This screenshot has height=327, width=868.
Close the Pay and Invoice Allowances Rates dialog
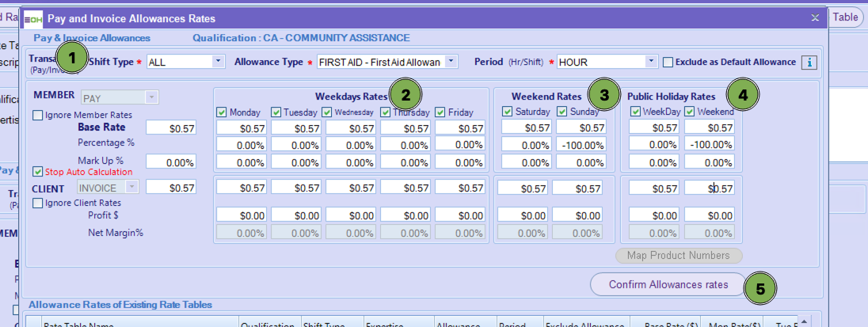pyautogui.click(x=815, y=17)
